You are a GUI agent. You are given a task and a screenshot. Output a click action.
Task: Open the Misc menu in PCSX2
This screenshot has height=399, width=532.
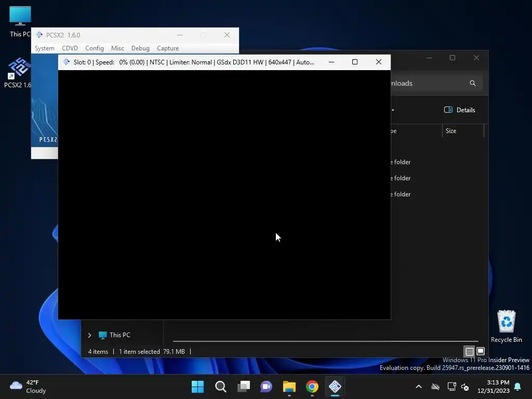(x=117, y=48)
